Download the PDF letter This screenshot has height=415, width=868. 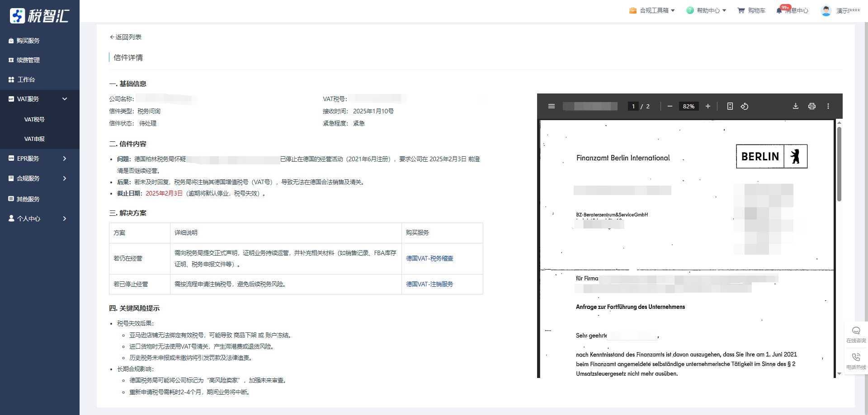point(795,106)
